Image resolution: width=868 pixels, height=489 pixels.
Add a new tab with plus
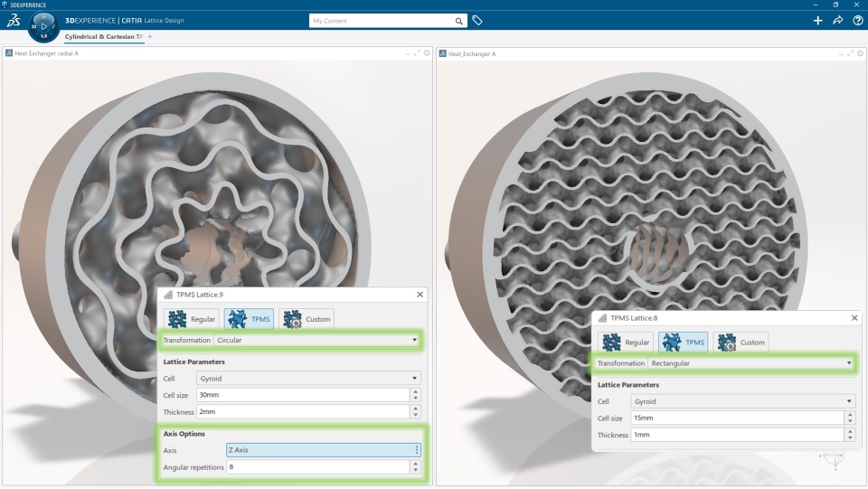click(150, 36)
